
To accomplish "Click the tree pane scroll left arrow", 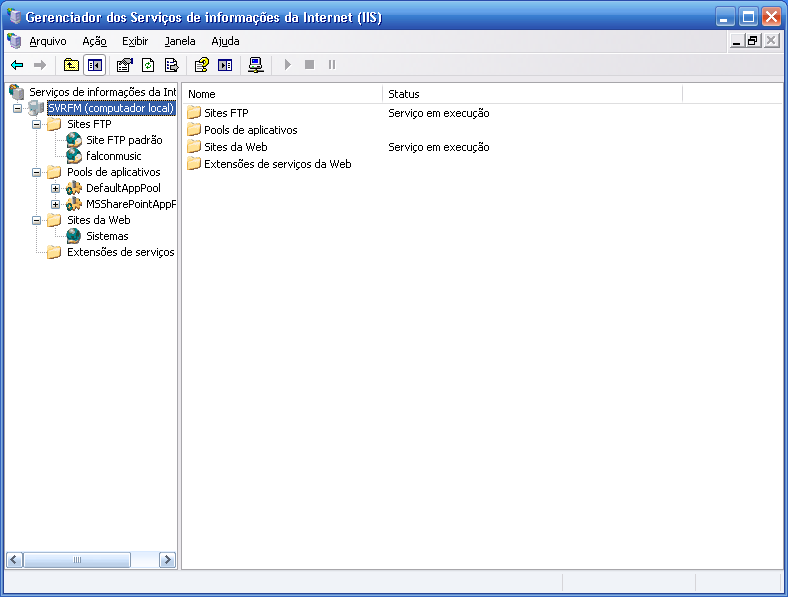I will coord(15,559).
